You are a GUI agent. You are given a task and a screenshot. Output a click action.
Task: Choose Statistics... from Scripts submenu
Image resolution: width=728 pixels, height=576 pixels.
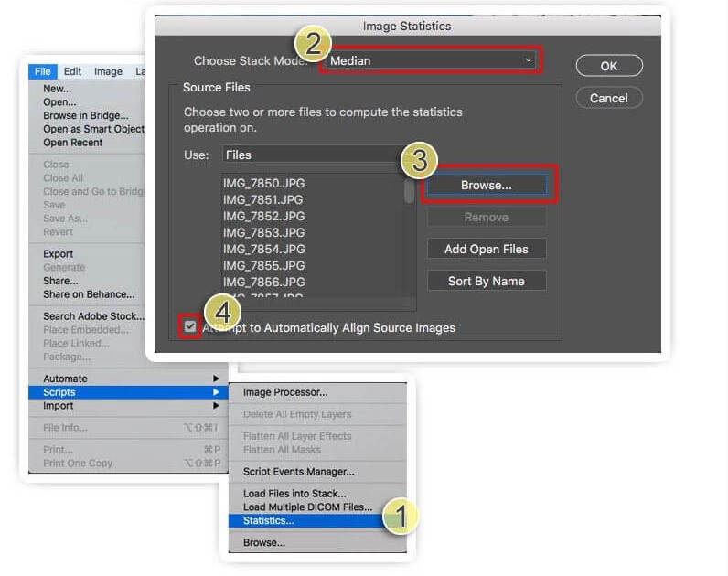(269, 520)
